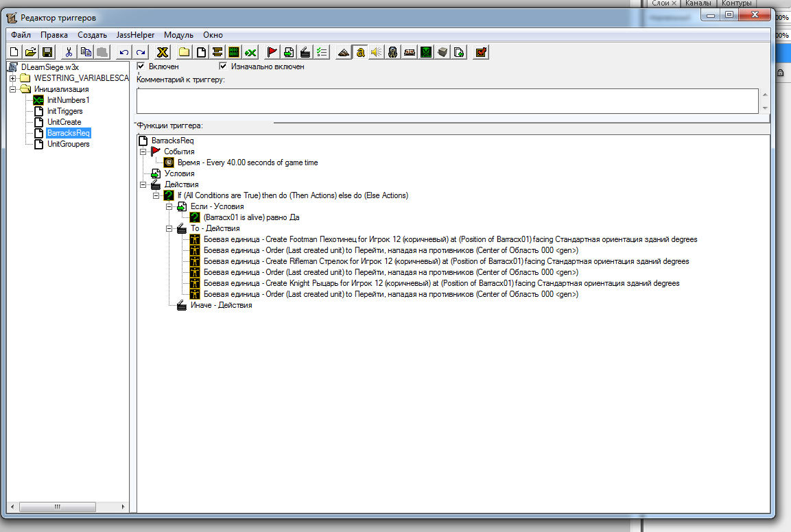Switch to Каналы tab in background window
The height and width of the screenshot is (532, 791).
pyautogui.click(x=698, y=3)
